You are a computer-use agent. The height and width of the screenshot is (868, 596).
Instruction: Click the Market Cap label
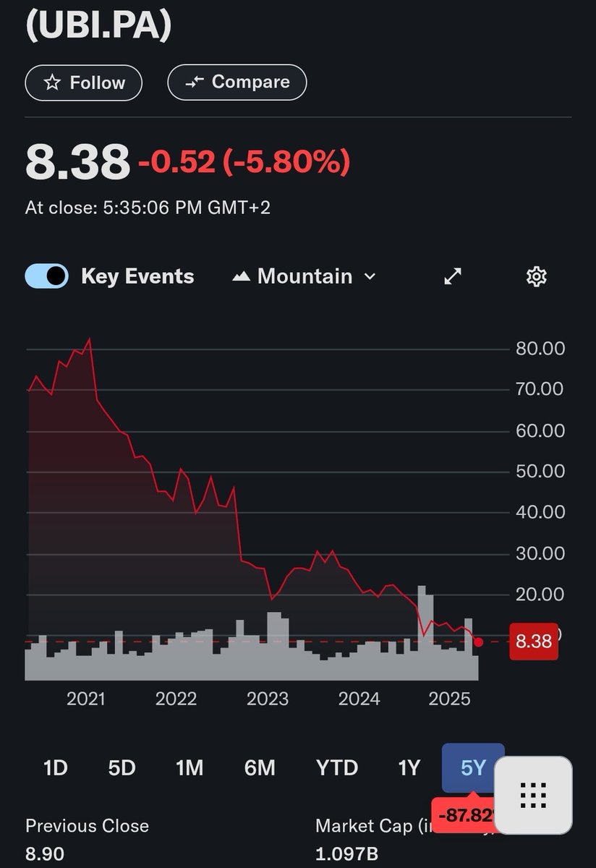(x=375, y=826)
